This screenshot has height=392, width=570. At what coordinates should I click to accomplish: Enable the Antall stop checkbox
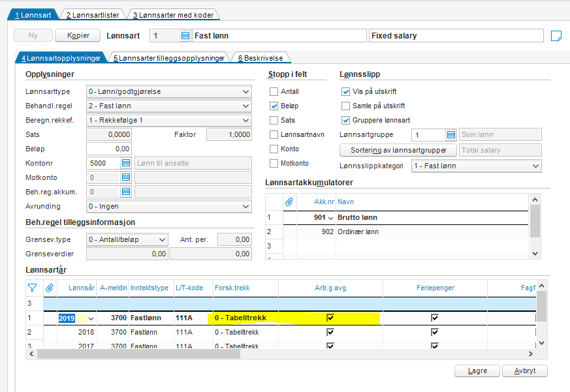point(274,92)
